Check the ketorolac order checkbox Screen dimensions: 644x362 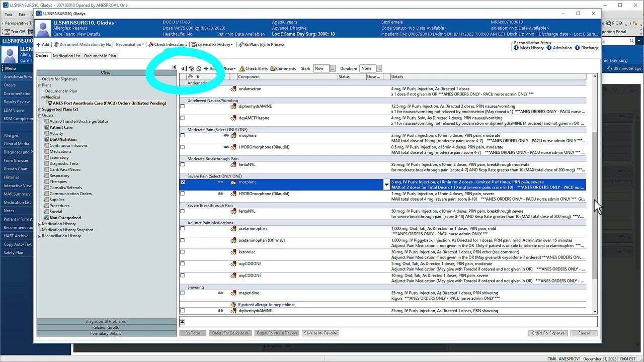point(183,252)
